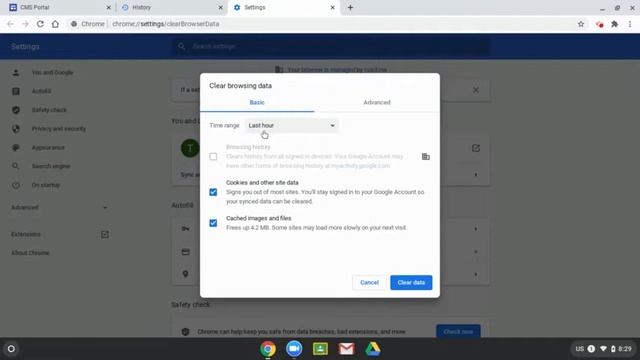Open the system tray clock showing 8:29
Viewport: 640px width, 360px height.
[x=625, y=349]
